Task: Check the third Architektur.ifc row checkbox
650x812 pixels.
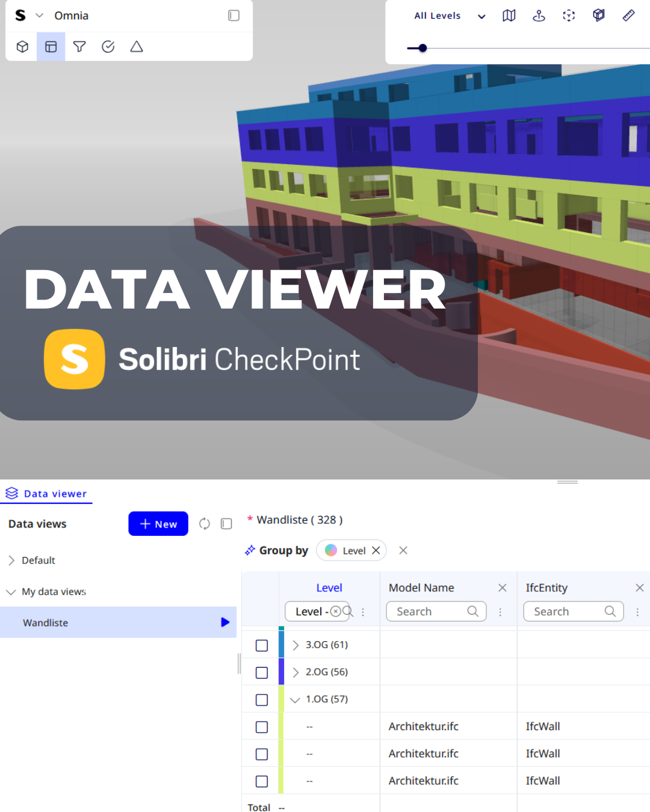Action: pyautogui.click(x=262, y=781)
